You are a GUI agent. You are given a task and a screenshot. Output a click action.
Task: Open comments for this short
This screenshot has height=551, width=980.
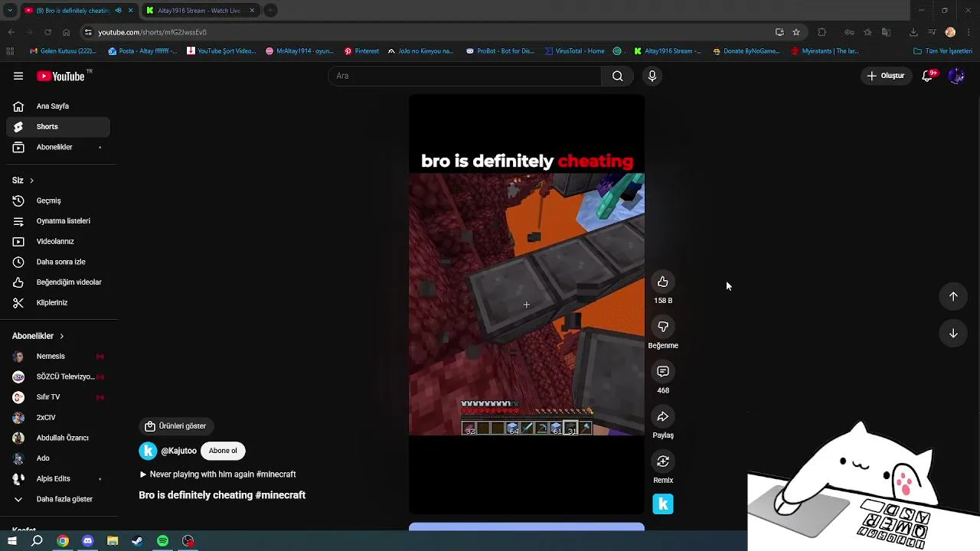[x=663, y=371]
